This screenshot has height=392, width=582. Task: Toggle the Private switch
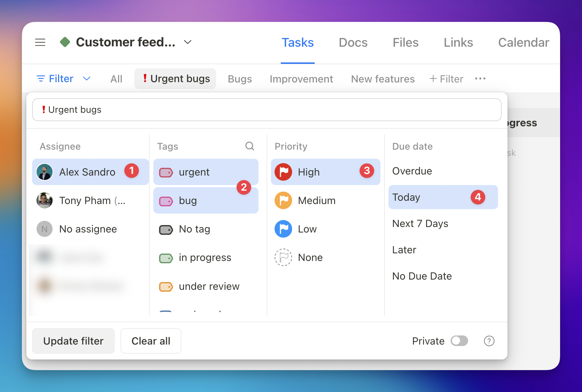459,341
